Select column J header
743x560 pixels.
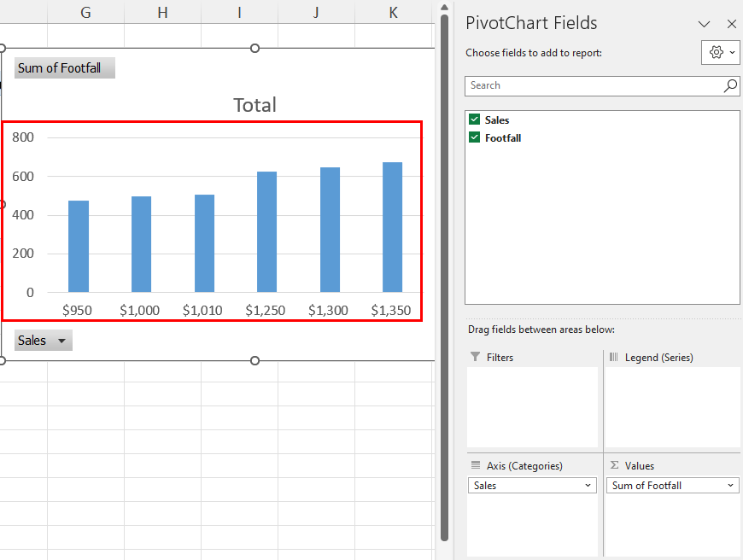tap(316, 12)
